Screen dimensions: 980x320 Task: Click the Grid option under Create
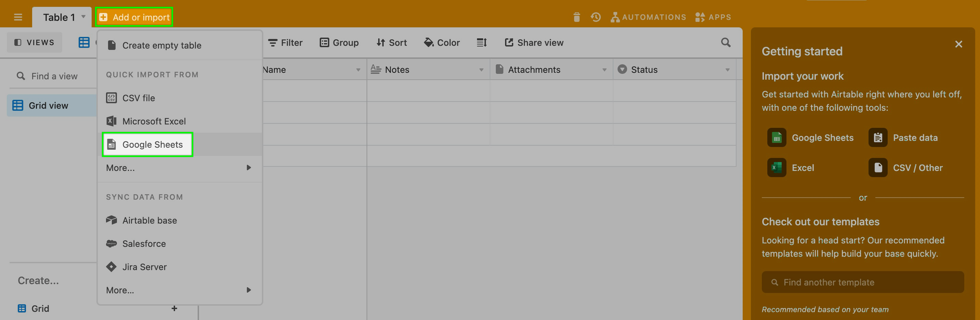click(40, 309)
